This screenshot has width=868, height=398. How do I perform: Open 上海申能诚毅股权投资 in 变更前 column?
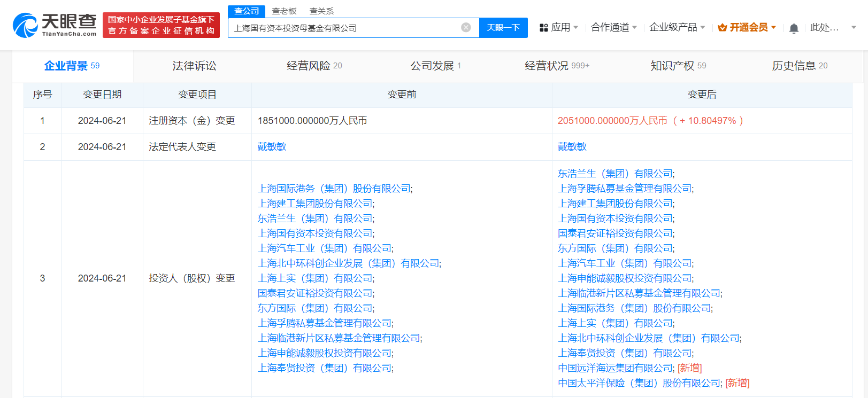click(325, 353)
